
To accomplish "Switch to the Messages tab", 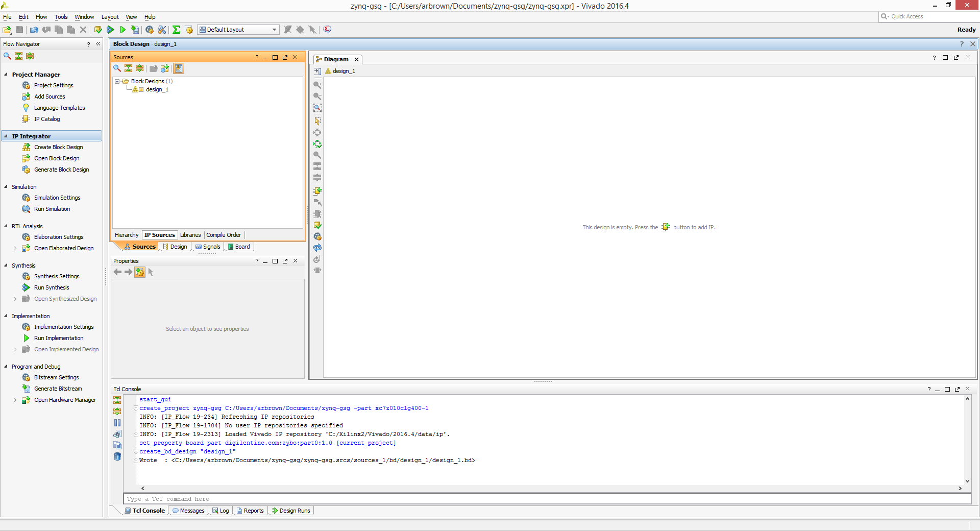I will click(x=188, y=511).
